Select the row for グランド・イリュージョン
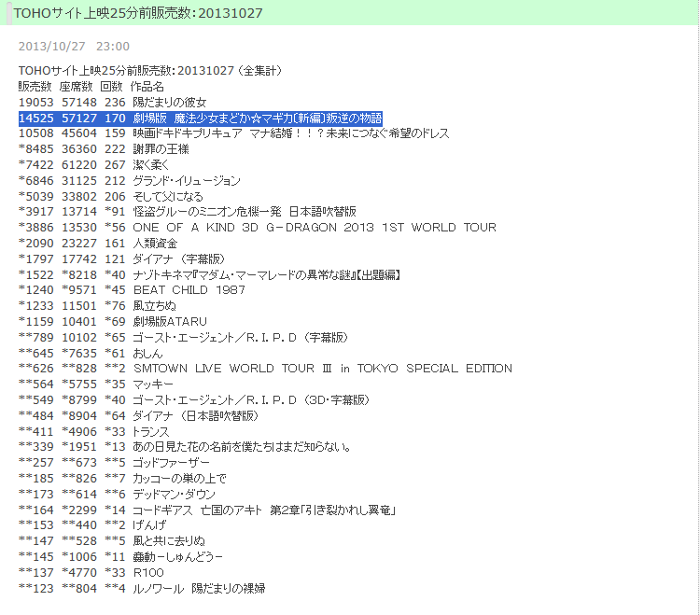This screenshot has width=700, height=615. (x=130, y=181)
